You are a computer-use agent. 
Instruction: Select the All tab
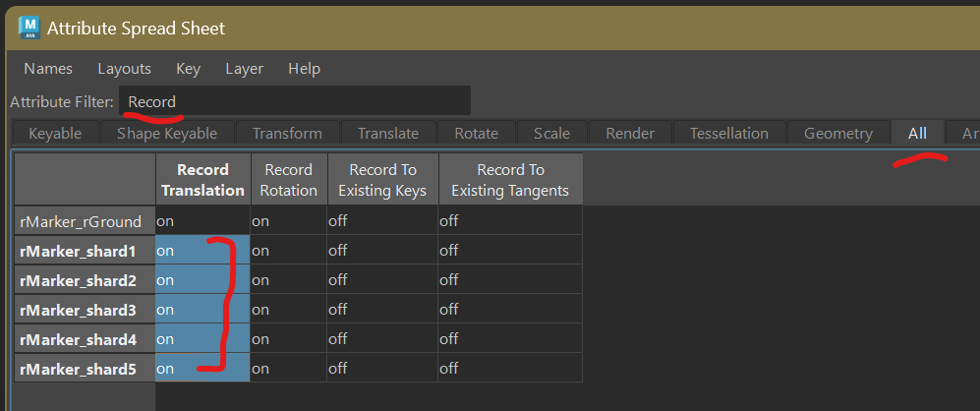(x=916, y=134)
